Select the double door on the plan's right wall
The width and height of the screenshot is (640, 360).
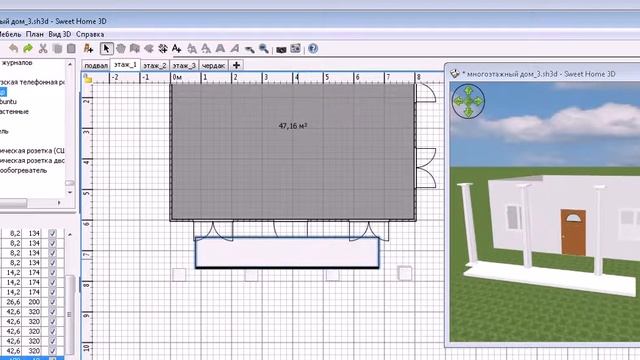click(x=426, y=168)
